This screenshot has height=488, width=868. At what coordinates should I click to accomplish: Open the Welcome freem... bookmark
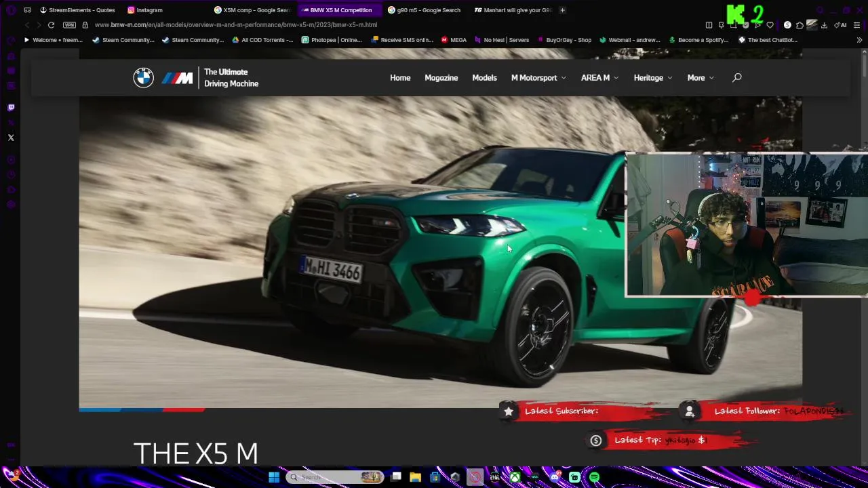pyautogui.click(x=53, y=40)
